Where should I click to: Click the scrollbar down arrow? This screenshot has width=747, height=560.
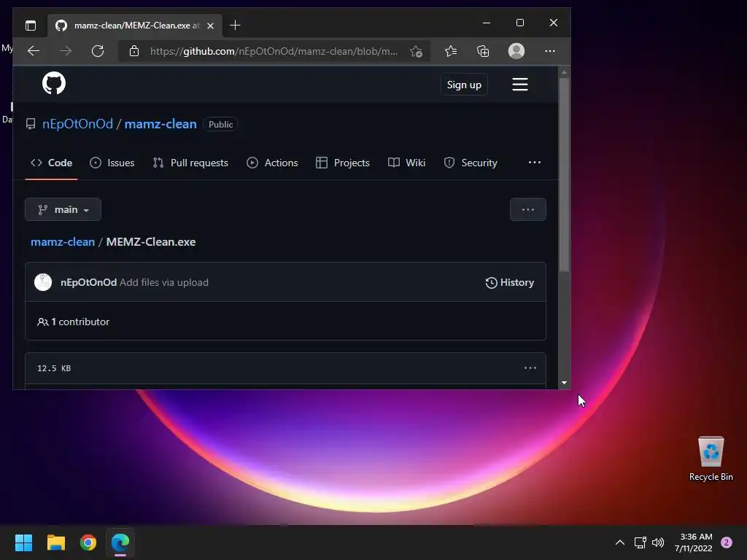(x=564, y=382)
